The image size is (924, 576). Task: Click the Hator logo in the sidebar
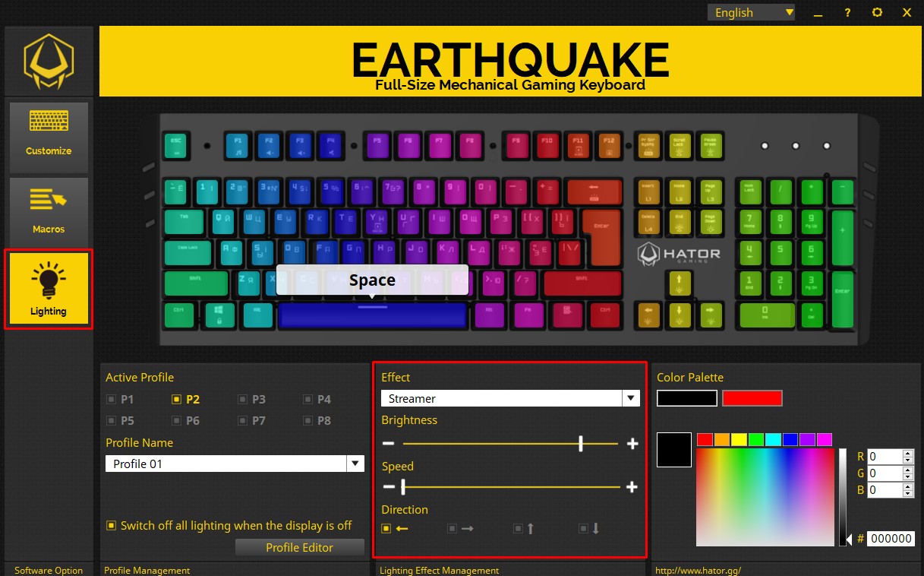[x=49, y=62]
